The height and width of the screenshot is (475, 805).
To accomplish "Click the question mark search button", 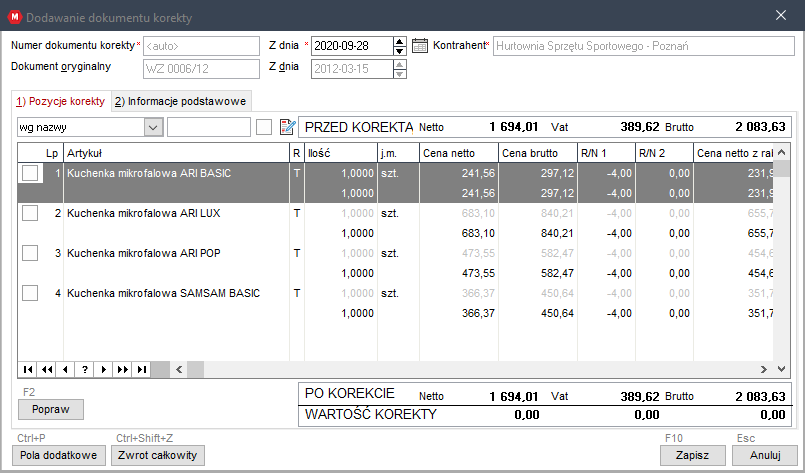I will coord(85,369).
